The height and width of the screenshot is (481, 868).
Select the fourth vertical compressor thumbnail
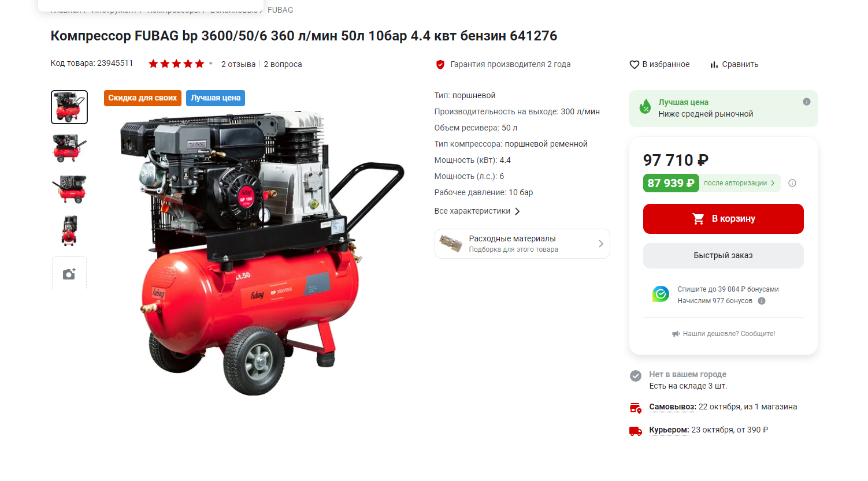[x=69, y=230]
